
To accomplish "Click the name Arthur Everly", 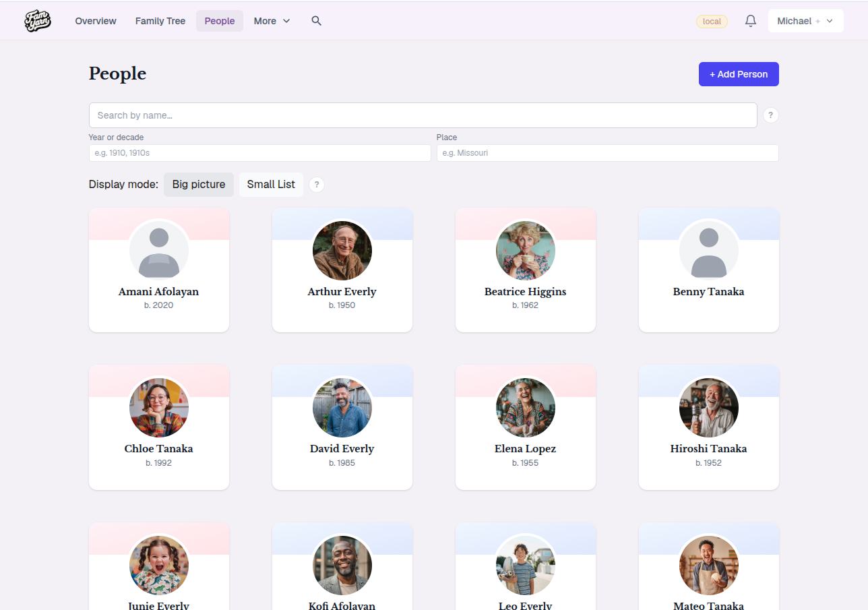I will pyautogui.click(x=342, y=292).
